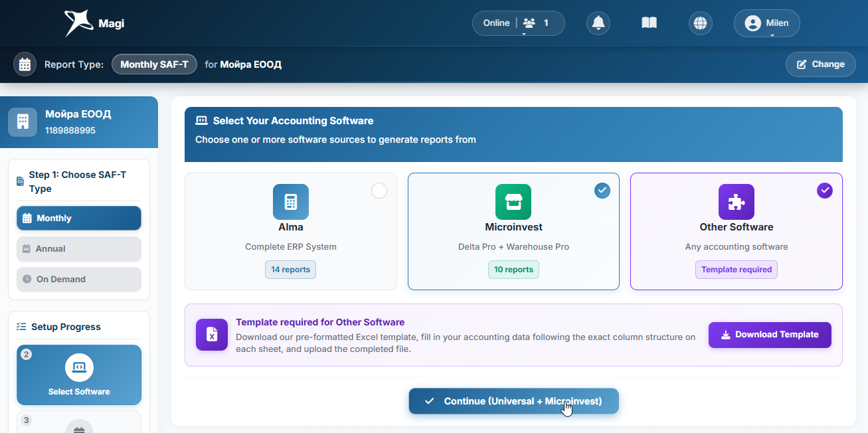Click the Setup Progress heading
Image resolution: width=868 pixels, height=433 pixels.
pos(66,327)
